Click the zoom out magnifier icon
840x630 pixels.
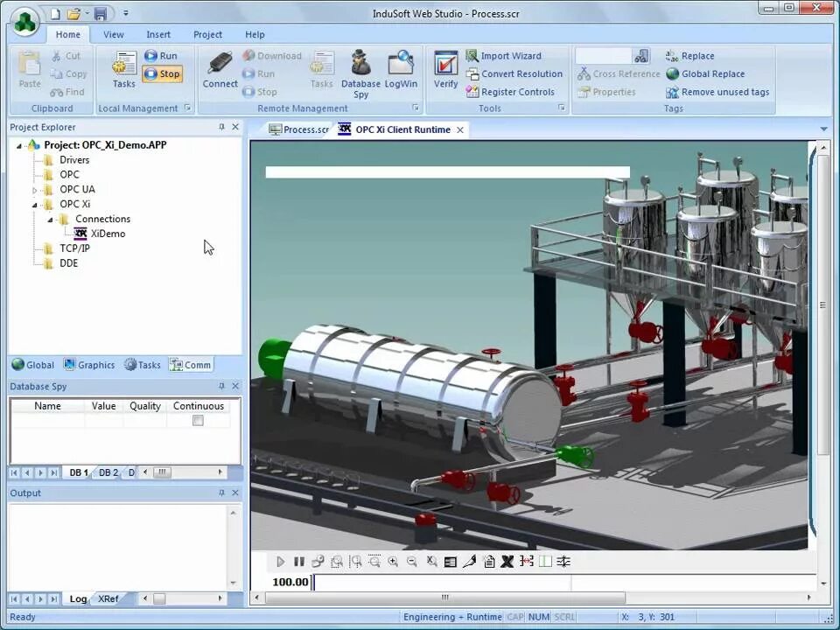[411, 562]
